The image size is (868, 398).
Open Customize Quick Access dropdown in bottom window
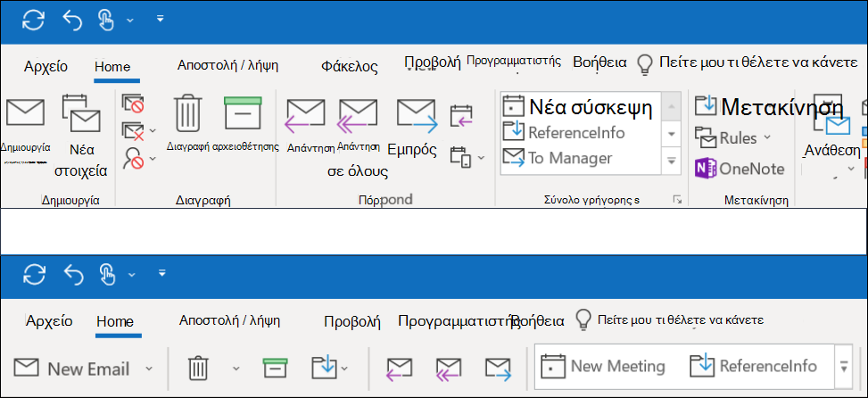coord(161,272)
